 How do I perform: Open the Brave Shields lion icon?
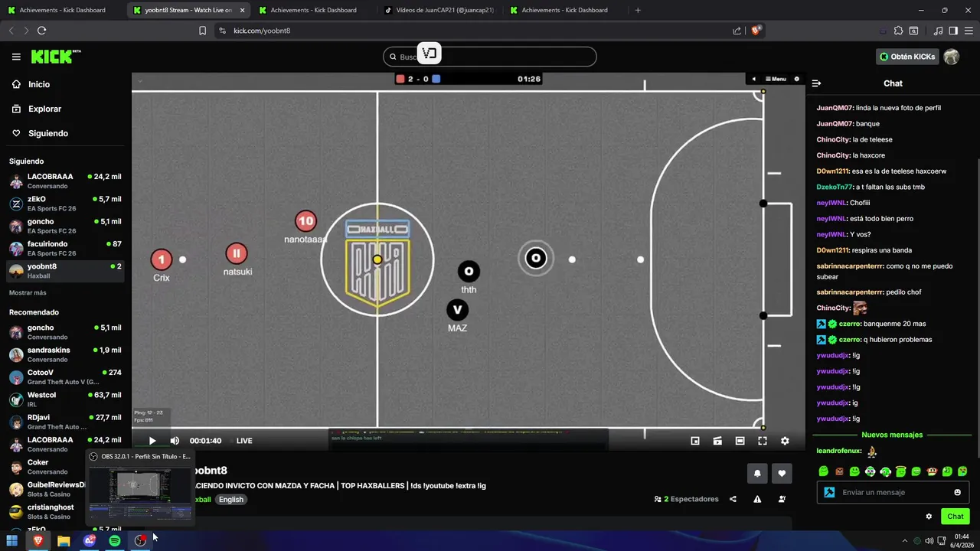pos(756,31)
